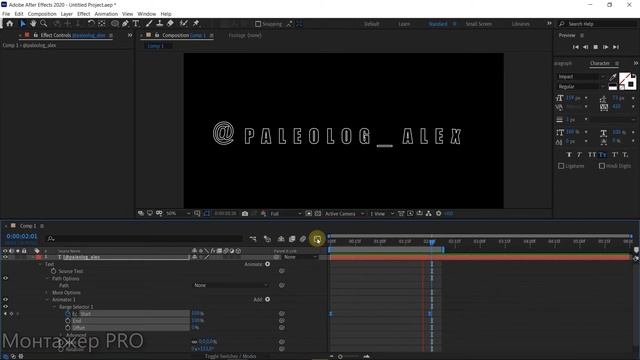Select the Roto Brush tool
The image size is (640, 360).
pyautogui.click(x=184, y=24)
